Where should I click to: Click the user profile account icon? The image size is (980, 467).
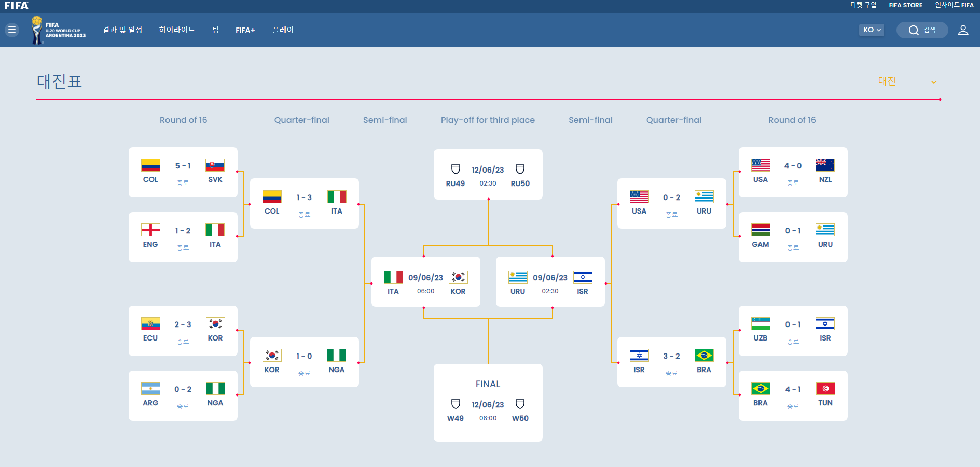(963, 30)
